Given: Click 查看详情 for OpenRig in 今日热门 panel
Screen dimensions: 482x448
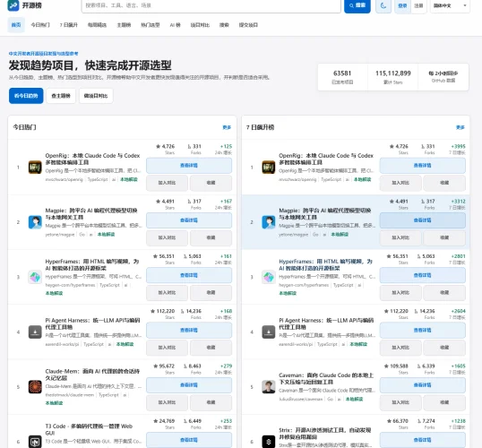Looking at the screenshot, I should click(x=189, y=166).
